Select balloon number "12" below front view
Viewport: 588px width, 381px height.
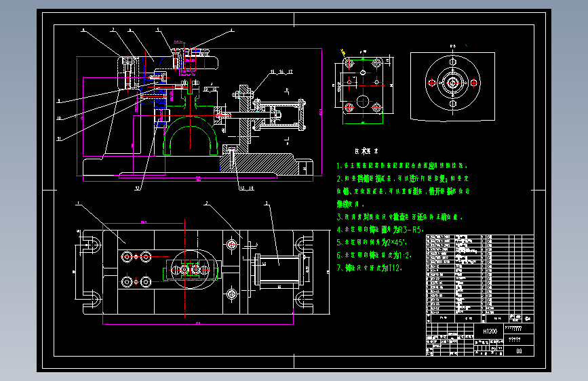(x=138, y=188)
